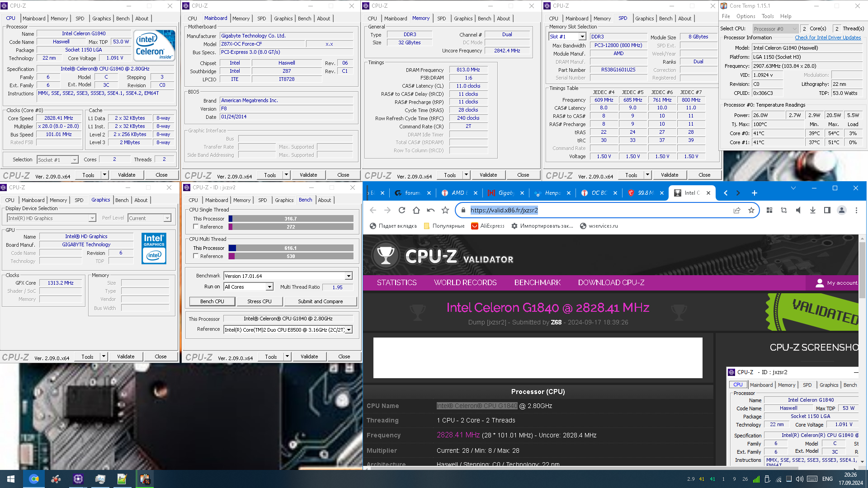Viewport: 868px width, 488px height.
Task: Bookmark page with star inside address bar
Action: tap(751, 210)
